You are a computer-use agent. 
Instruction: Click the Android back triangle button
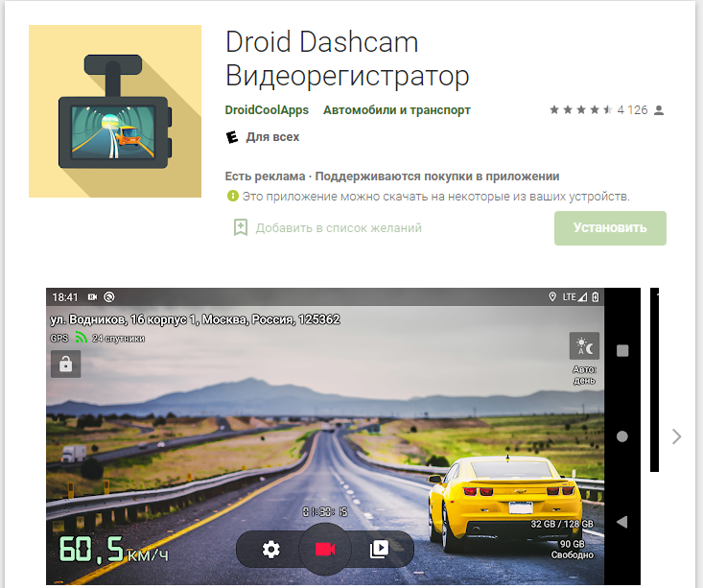(x=621, y=522)
